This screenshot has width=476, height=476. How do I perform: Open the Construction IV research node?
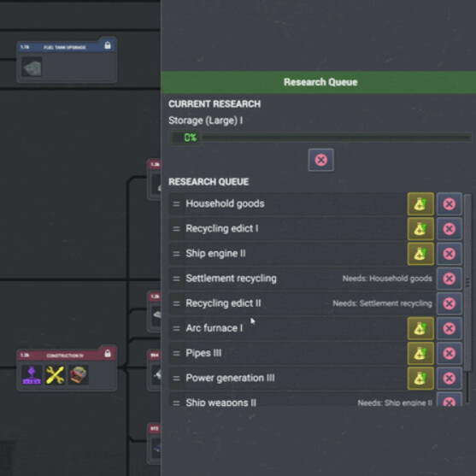pos(67,367)
